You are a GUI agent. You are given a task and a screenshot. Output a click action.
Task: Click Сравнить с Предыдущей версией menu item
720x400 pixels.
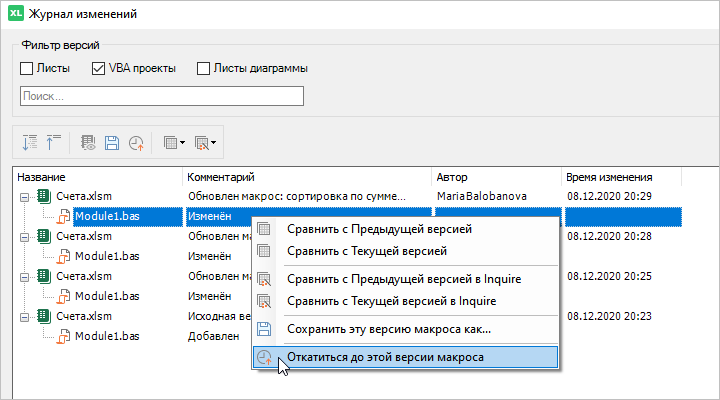tap(380, 229)
